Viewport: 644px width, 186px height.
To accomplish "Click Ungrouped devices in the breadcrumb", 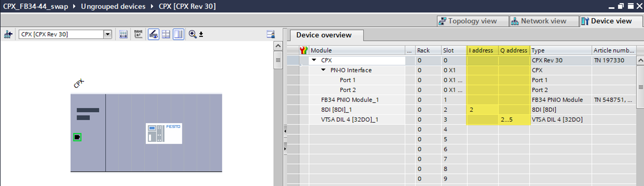I will [x=113, y=6].
